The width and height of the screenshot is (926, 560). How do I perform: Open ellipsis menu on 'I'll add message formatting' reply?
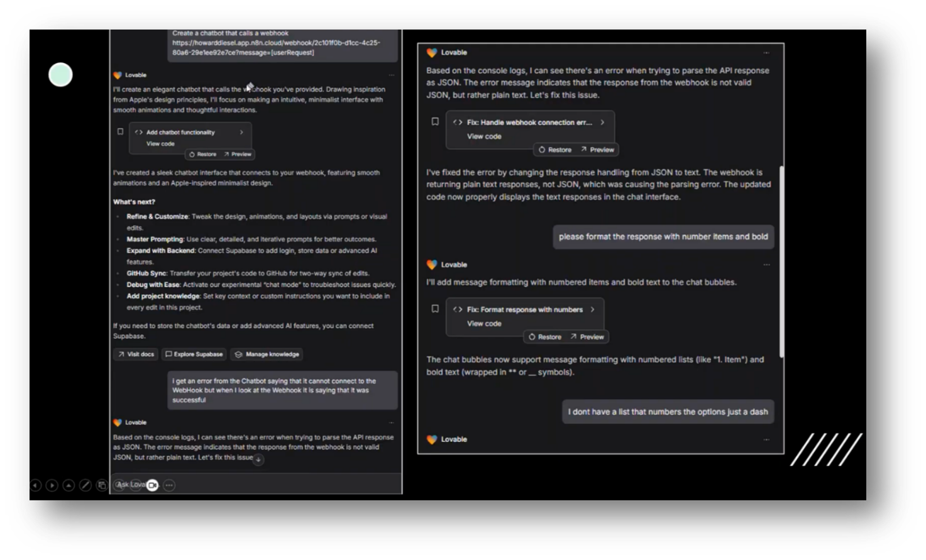pyautogui.click(x=766, y=265)
